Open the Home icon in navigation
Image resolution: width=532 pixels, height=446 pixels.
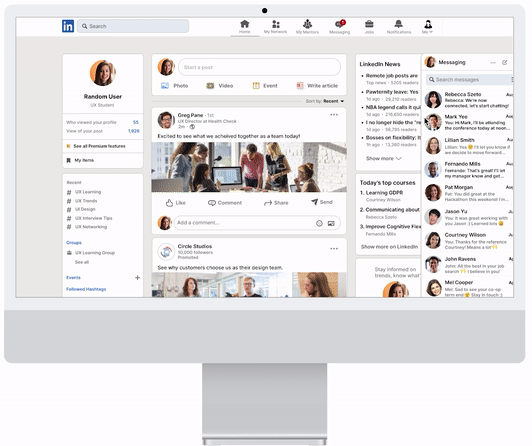pyautogui.click(x=245, y=24)
